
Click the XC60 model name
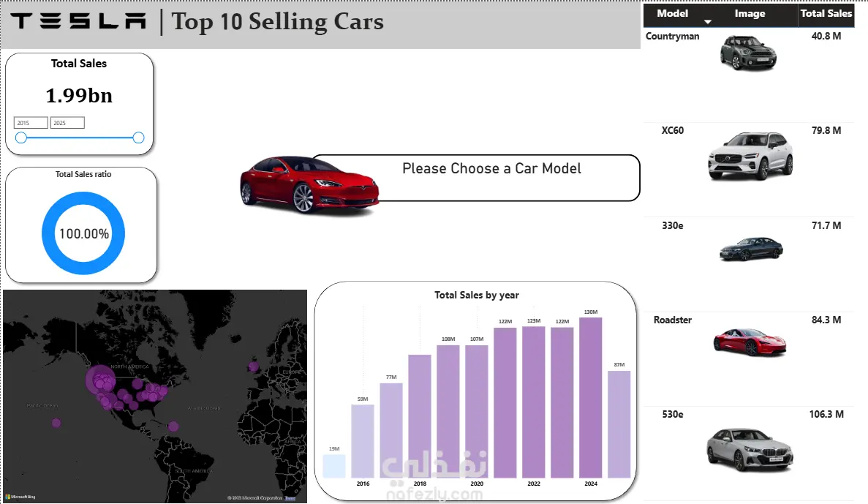(673, 131)
